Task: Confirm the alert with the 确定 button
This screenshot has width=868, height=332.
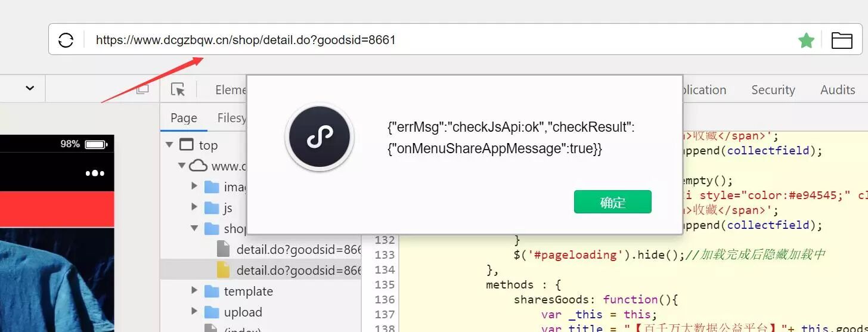Action: [612, 202]
